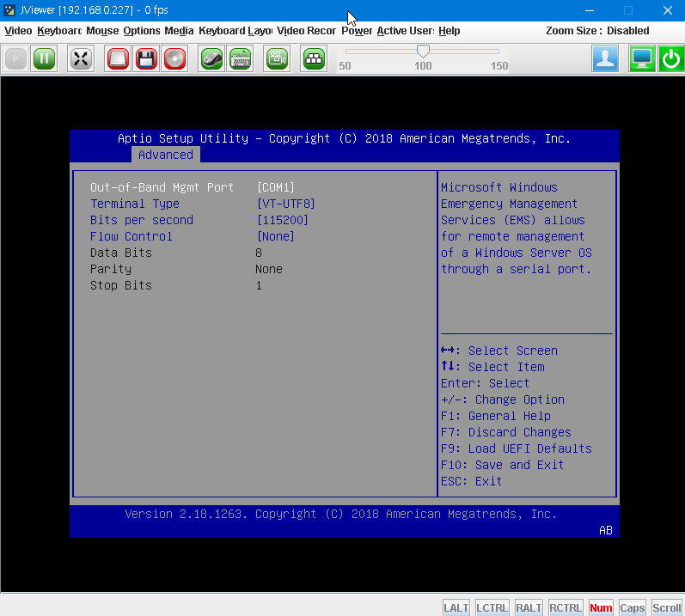Open the Help menu
Viewport: 685px width, 616px height.
tap(450, 31)
